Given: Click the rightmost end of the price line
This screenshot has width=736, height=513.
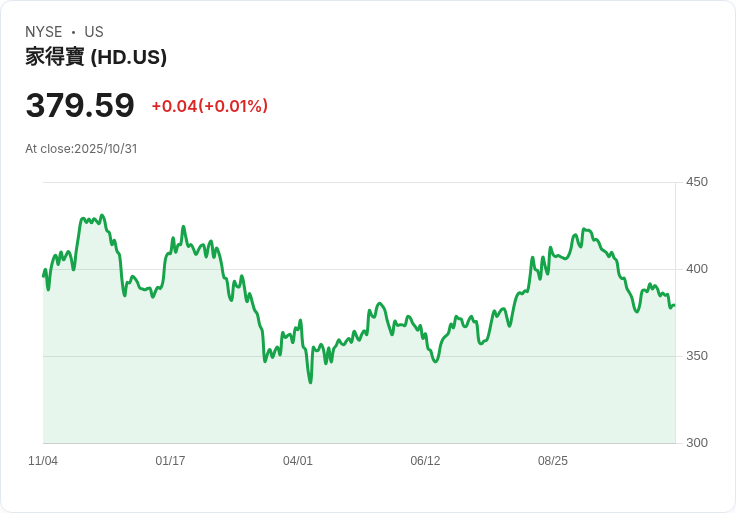Looking at the screenshot, I should click(674, 306).
